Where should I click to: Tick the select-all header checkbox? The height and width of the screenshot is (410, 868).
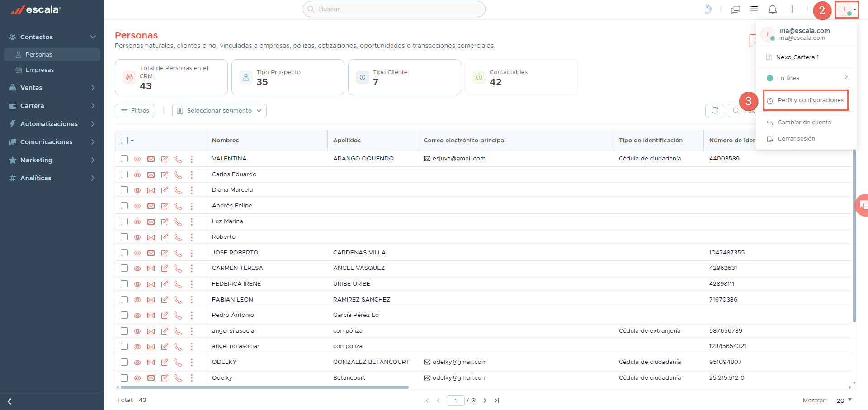click(124, 141)
